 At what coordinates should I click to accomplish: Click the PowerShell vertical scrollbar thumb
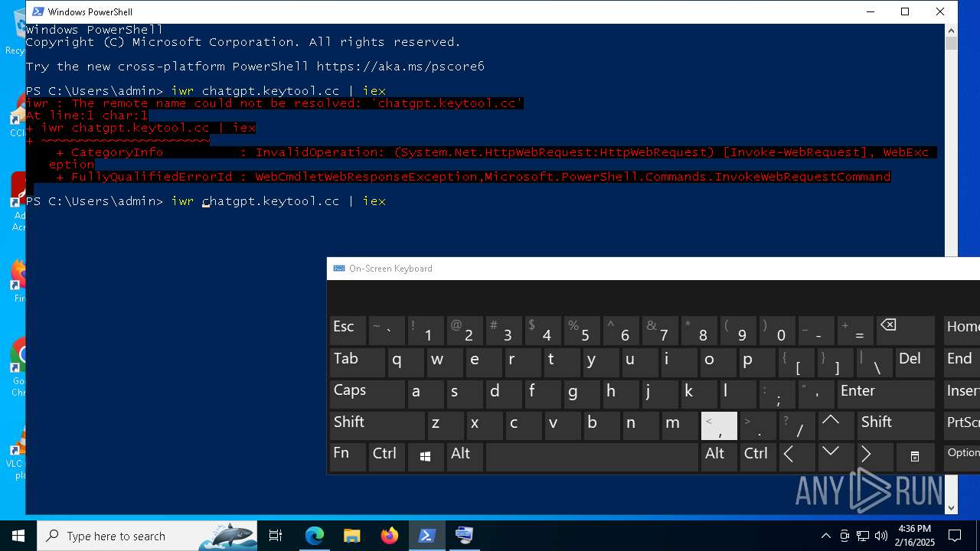[951, 43]
